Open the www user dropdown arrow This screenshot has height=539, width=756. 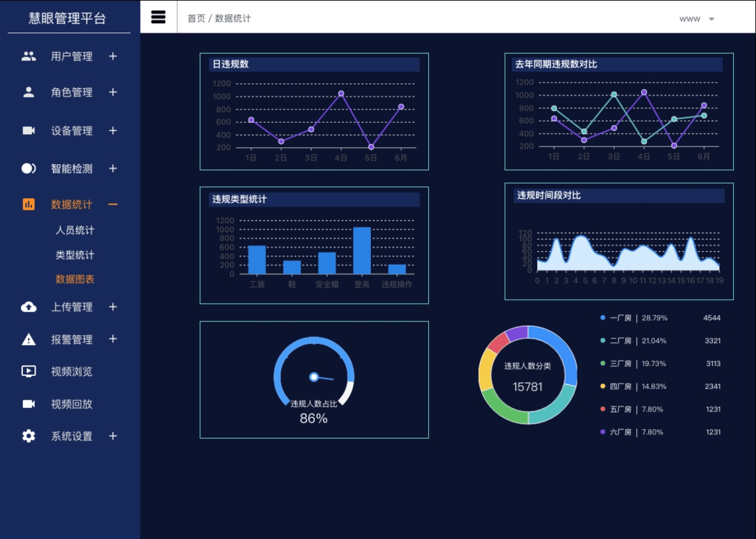pyautogui.click(x=712, y=19)
